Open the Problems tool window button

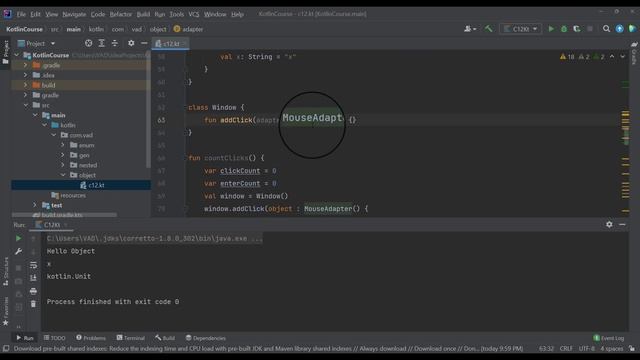click(x=91, y=338)
